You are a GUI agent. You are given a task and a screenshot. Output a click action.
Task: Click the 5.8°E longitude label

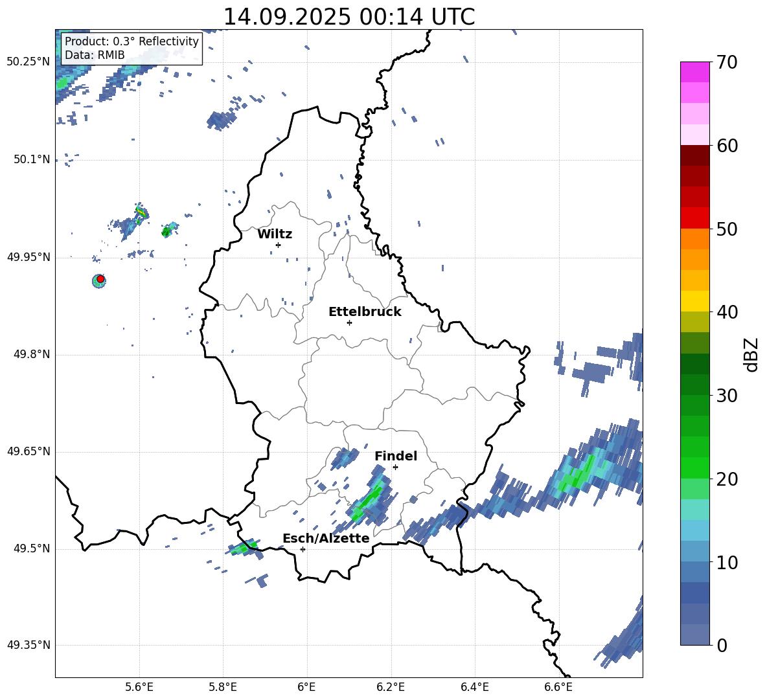[x=223, y=687]
